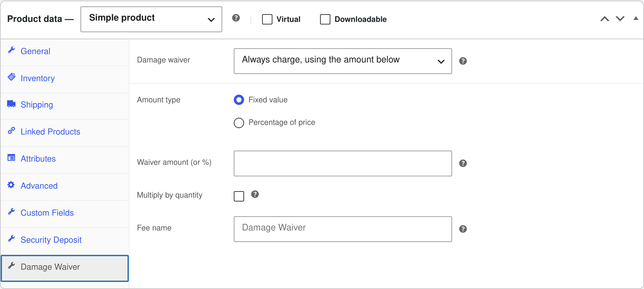Click the wrench icon beside Custom Fields
Image resolution: width=644 pixels, height=289 pixels.
11,211
